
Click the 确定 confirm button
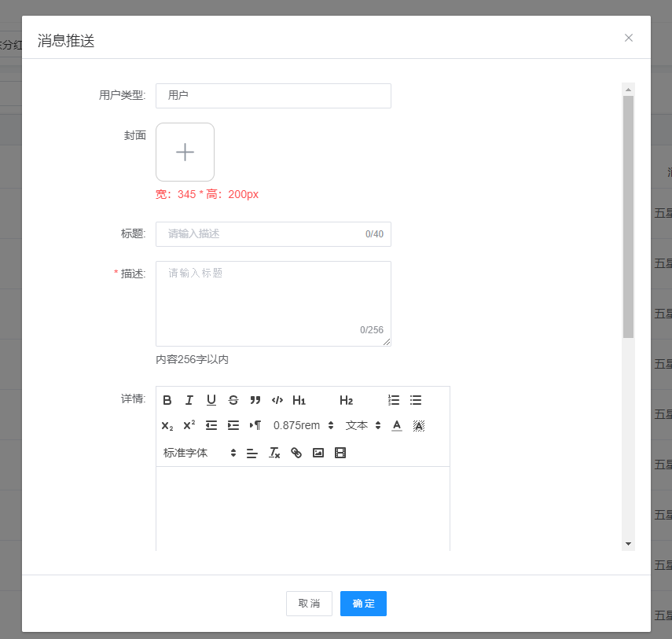[x=363, y=604]
